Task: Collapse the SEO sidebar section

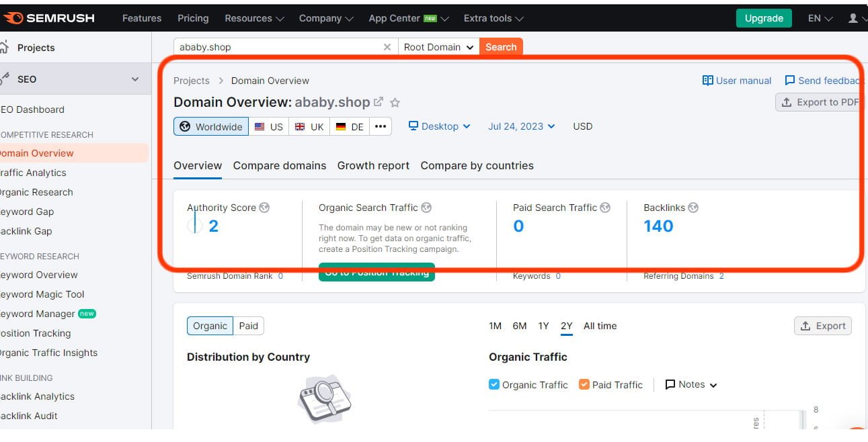Action: tap(135, 79)
